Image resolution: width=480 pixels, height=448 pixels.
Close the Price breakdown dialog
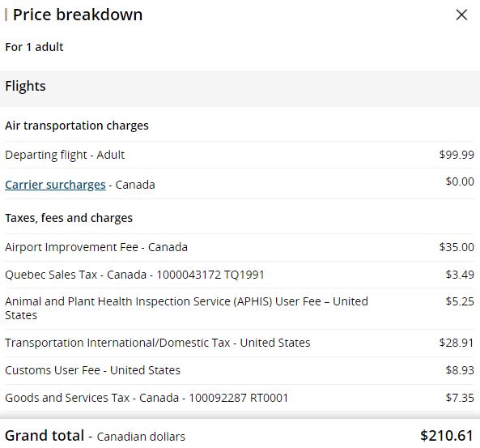pos(461,15)
